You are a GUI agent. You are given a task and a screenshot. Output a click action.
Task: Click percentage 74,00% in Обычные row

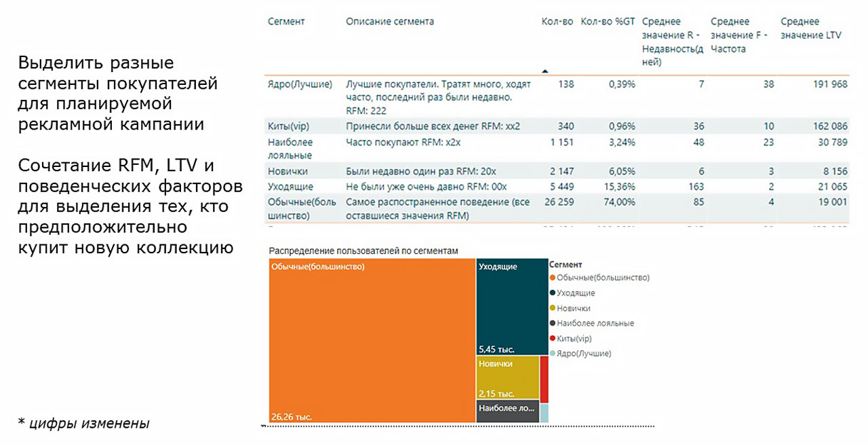(x=619, y=202)
